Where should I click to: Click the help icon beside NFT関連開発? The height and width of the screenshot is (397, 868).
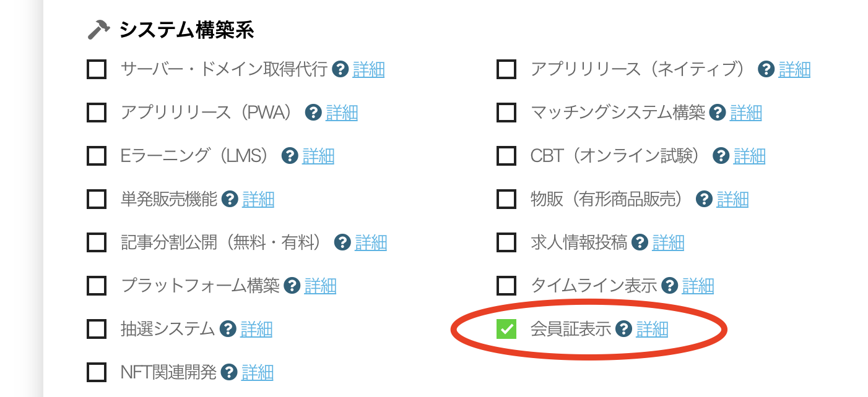[x=230, y=372]
